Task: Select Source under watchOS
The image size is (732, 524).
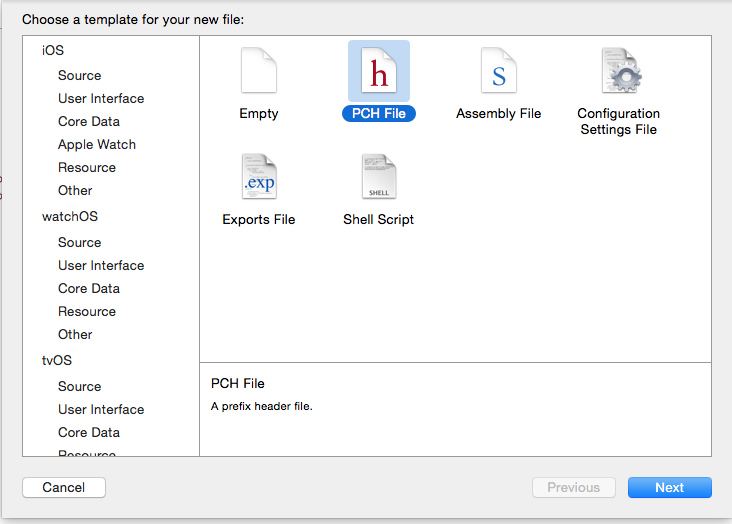Action: point(79,242)
